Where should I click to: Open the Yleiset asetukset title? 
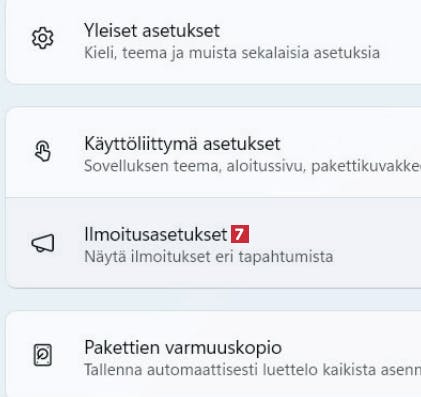(x=152, y=31)
